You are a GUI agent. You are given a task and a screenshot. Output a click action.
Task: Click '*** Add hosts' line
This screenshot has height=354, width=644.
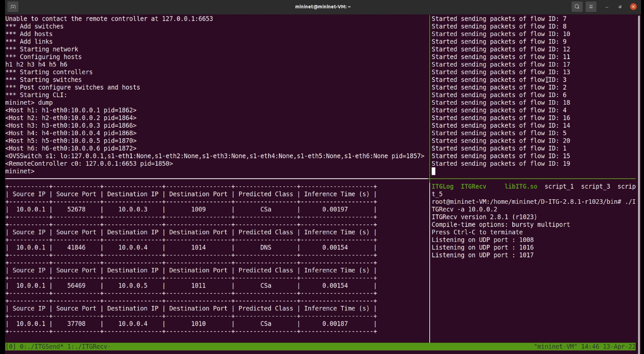pyautogui.click(x=29, y=34)
